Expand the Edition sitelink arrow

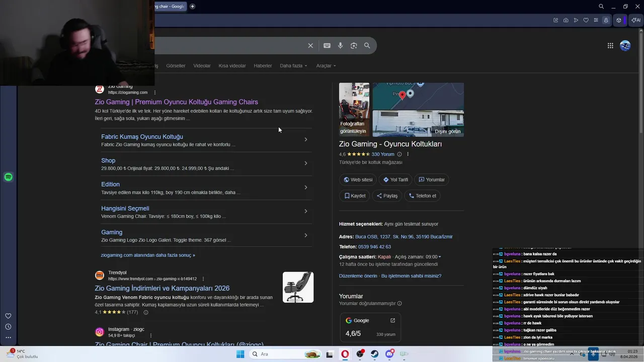click(305, 187)
